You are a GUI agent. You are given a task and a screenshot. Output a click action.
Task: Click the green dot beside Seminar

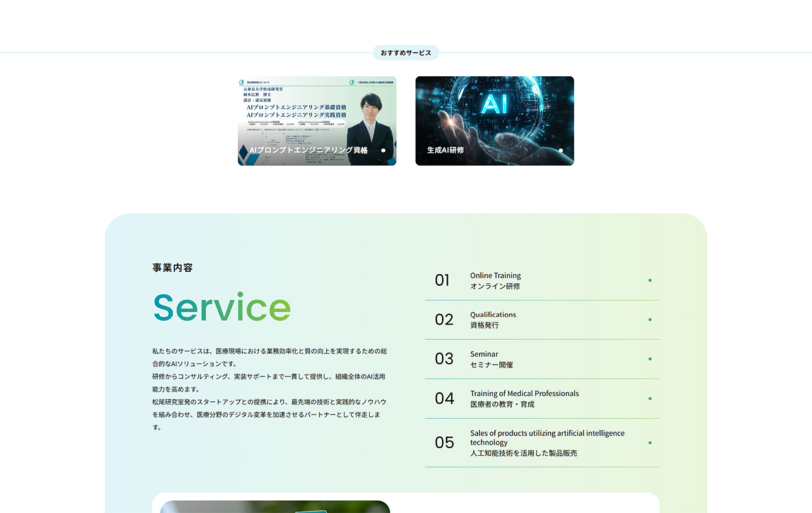pos(650,359)
